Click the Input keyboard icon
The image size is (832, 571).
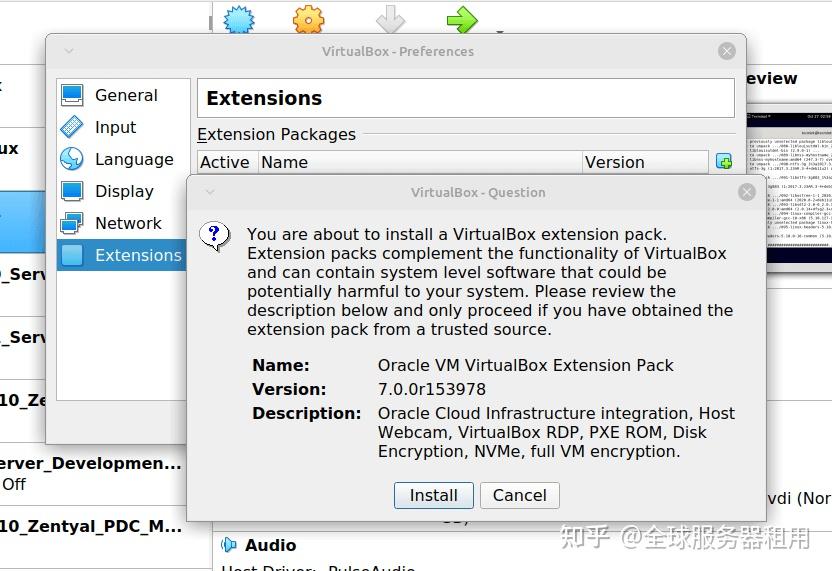[72, 127]
